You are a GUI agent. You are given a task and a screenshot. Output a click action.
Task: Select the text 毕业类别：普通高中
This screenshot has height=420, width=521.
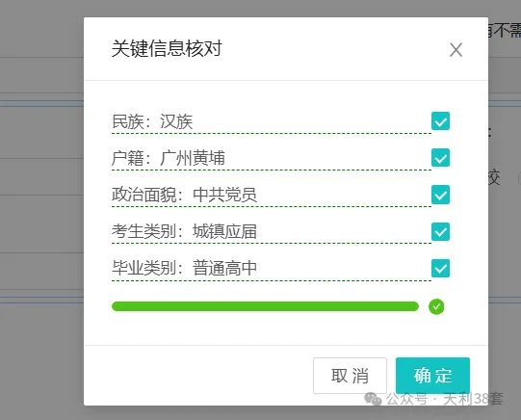184,268
